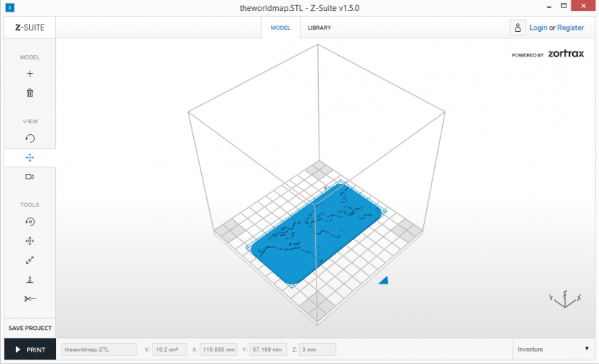The width and height of the screenshot is (599, 364).
Task: Open the MODEL tab
Action: (280, 28)
